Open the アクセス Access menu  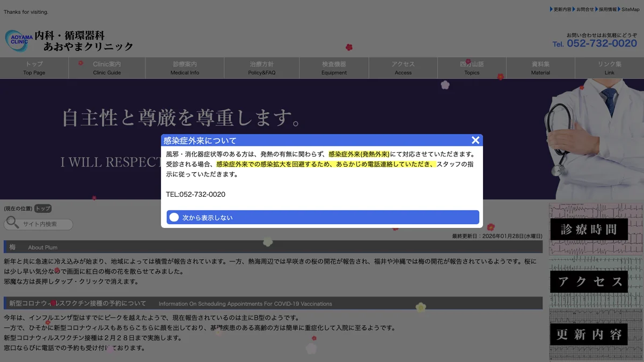[x=403, y=68]
